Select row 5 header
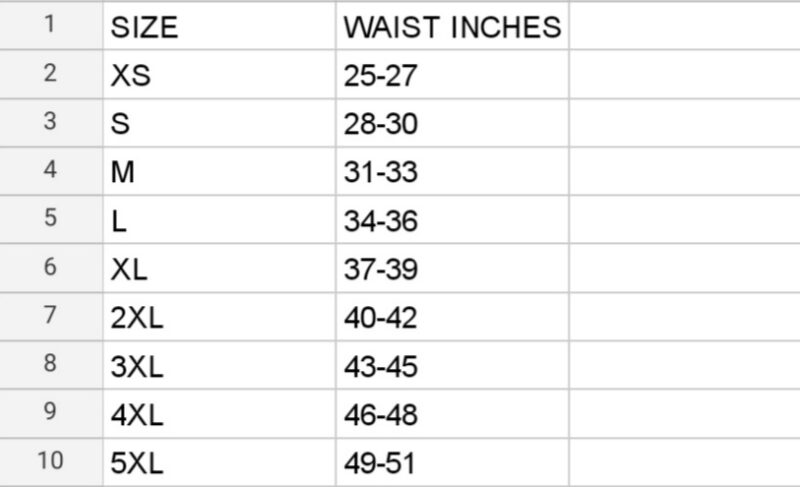Image resolution: width=800 pixels, height=487 pixels. [x=50, y=220]
